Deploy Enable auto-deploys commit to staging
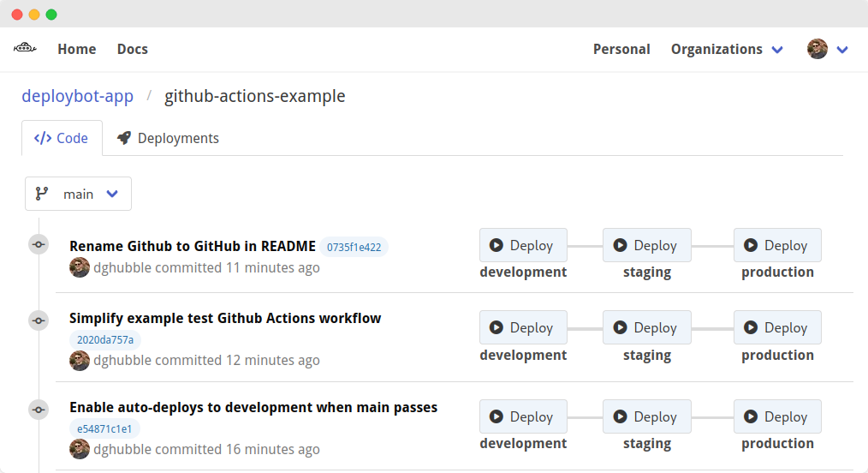868x473 pixels. [x=647, y=416]
